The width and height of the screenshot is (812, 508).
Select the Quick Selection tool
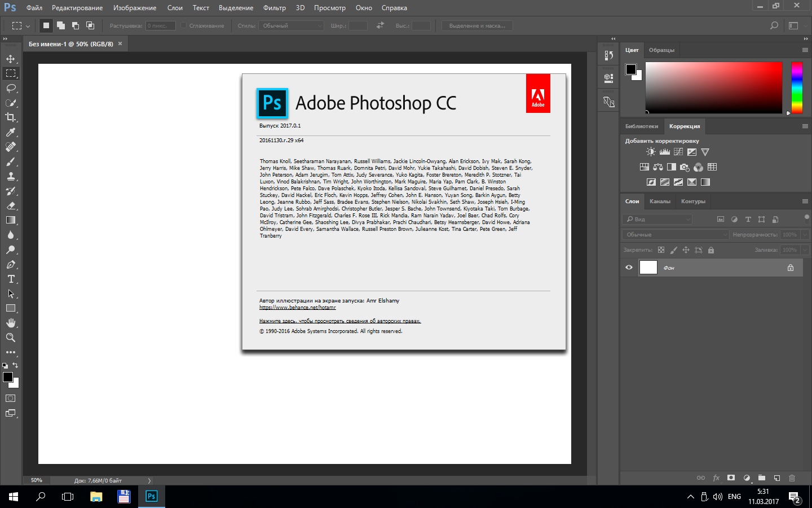(x=11, y=103)
